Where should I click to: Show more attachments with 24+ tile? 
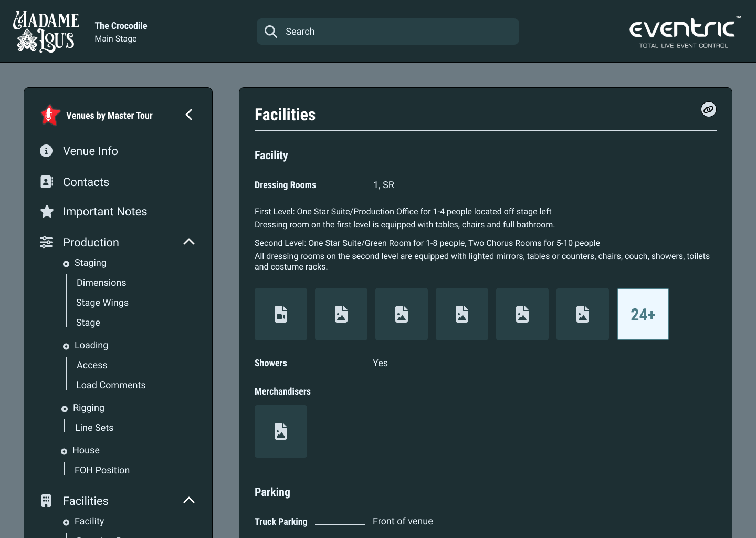point(643,314)
